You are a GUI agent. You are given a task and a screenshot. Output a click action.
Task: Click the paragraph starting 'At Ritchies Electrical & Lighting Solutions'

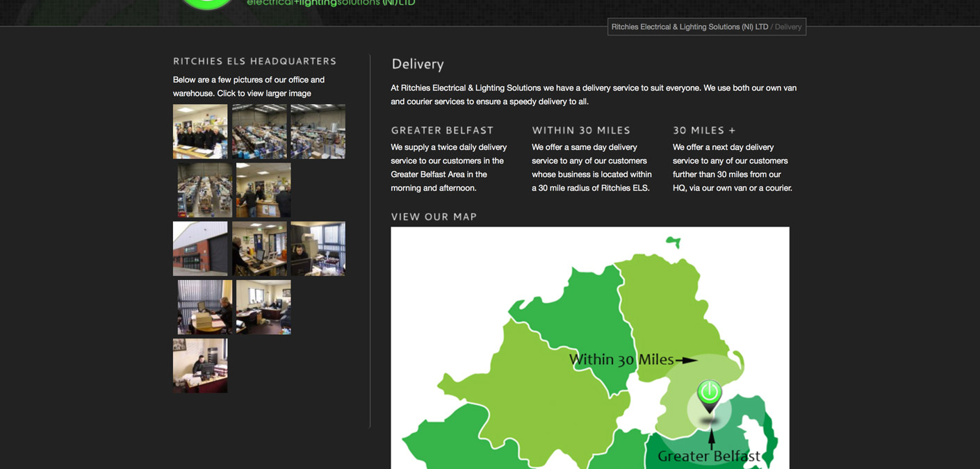[x=594, y=94]
